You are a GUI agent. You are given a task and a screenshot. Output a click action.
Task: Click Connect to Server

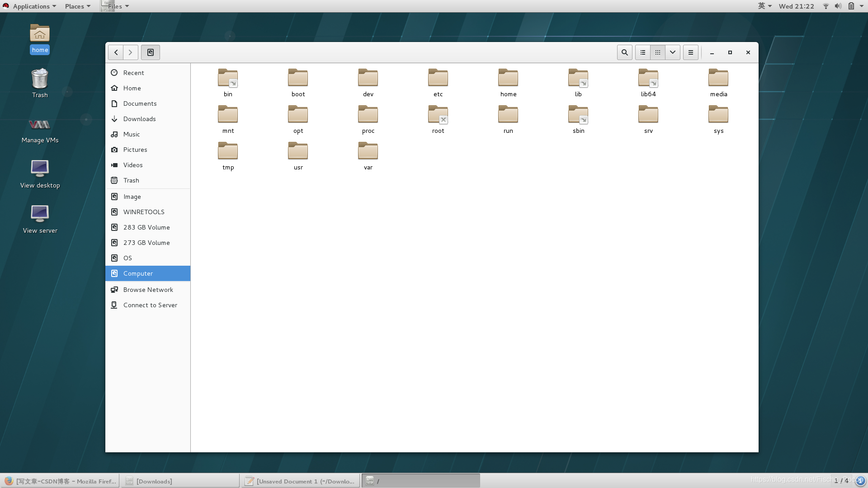pyautogui.click(x=148, y=305)
